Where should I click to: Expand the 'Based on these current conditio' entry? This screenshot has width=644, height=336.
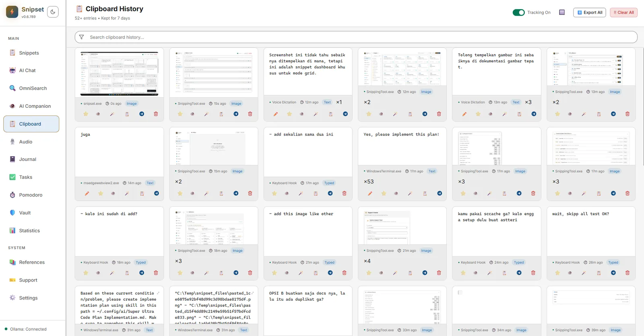[158, 293]
